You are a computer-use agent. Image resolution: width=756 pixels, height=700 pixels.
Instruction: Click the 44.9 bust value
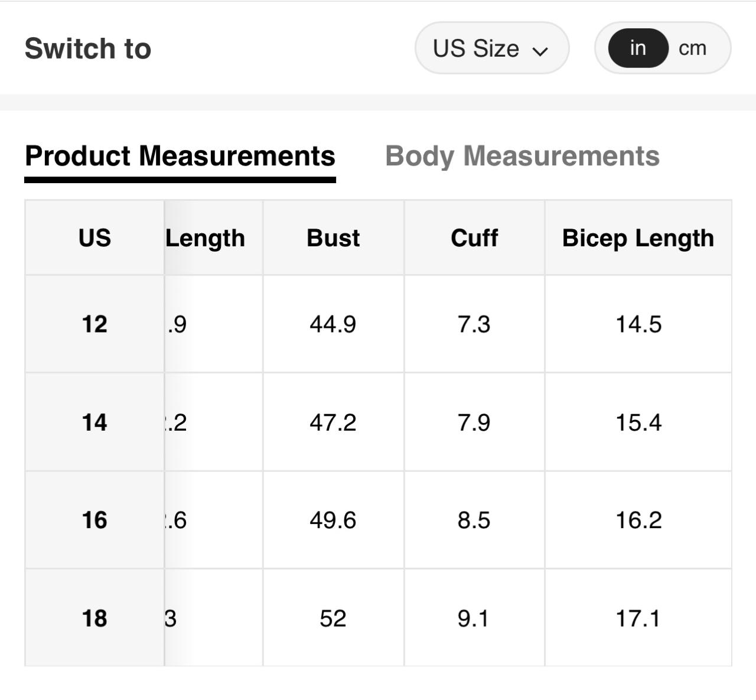[333, 324]
